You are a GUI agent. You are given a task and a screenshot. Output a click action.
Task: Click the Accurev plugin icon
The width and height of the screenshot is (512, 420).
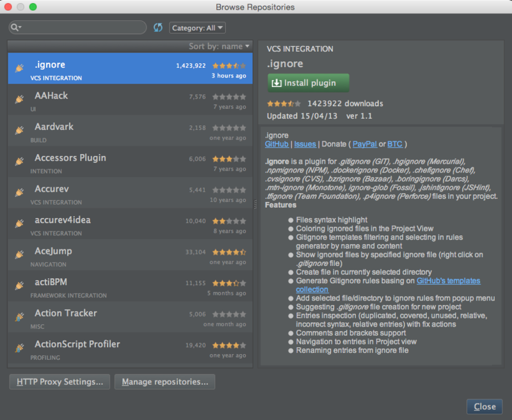pos(20,192)
